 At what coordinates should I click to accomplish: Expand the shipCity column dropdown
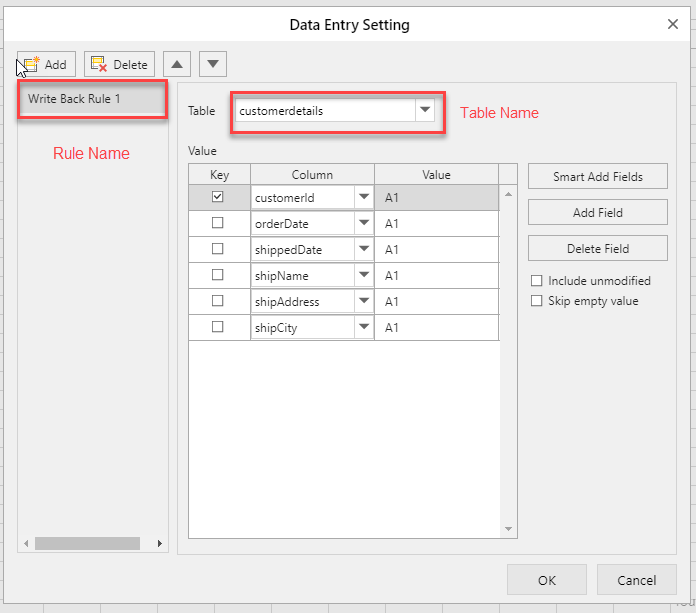[364, 328]
